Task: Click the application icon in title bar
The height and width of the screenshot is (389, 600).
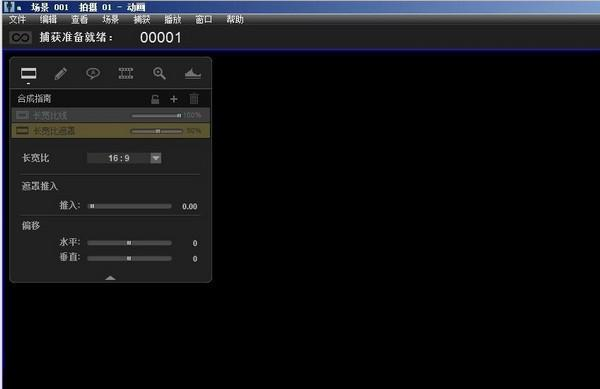Action: pos(9,7)
